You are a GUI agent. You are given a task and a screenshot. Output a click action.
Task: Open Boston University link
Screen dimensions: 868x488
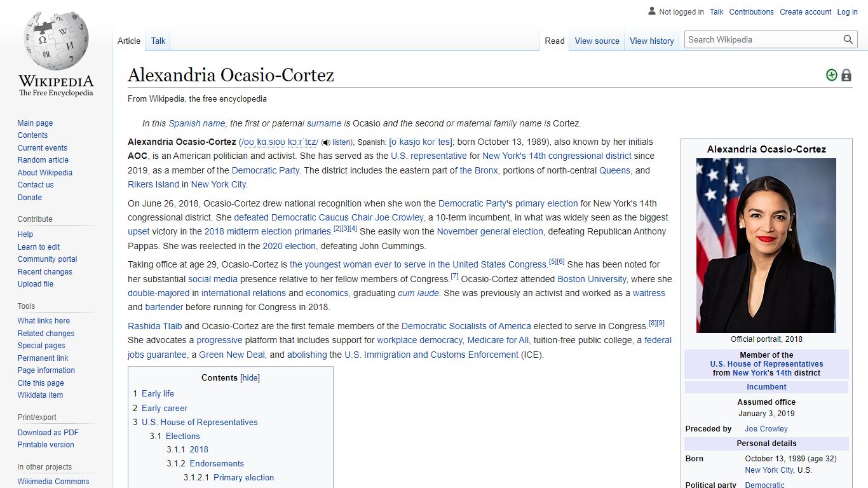pos(592,279)
